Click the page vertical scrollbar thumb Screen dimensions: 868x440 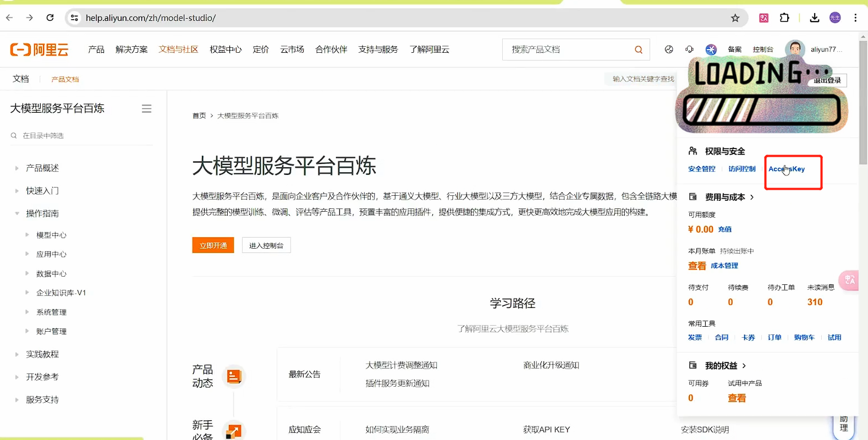click(863, 102)
